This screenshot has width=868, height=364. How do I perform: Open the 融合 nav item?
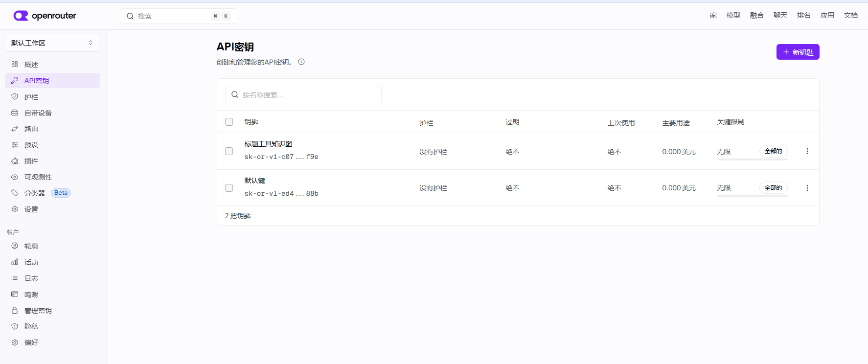[x=757, y=16]
